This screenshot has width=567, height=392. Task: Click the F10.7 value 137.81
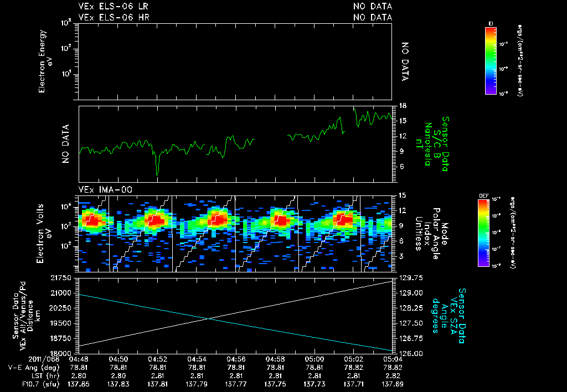point(158,384)
